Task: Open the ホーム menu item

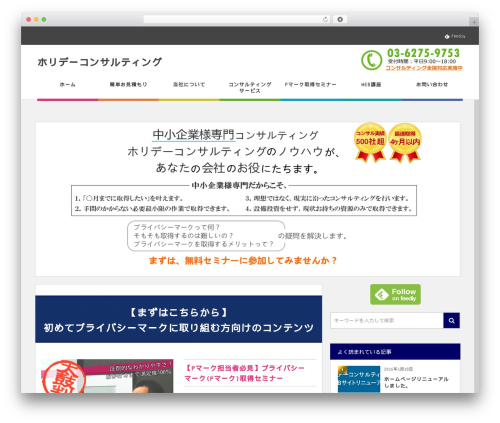Action: pyautogui.click(x=67, y=85)
